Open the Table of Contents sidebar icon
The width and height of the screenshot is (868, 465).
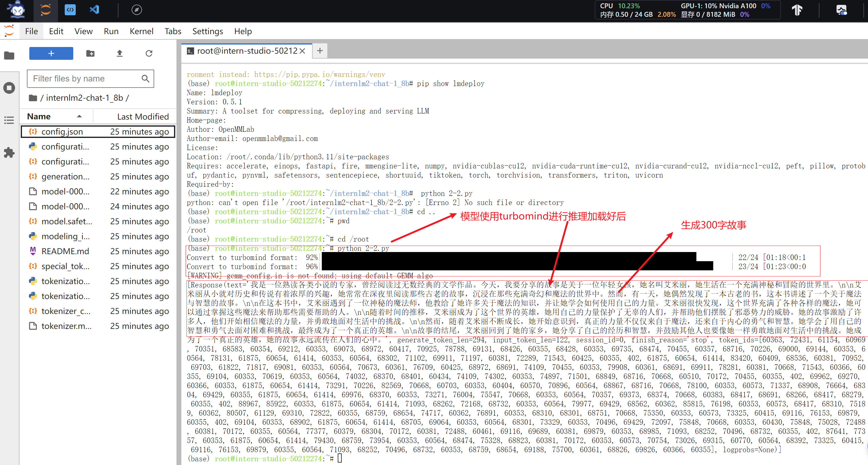9,120
